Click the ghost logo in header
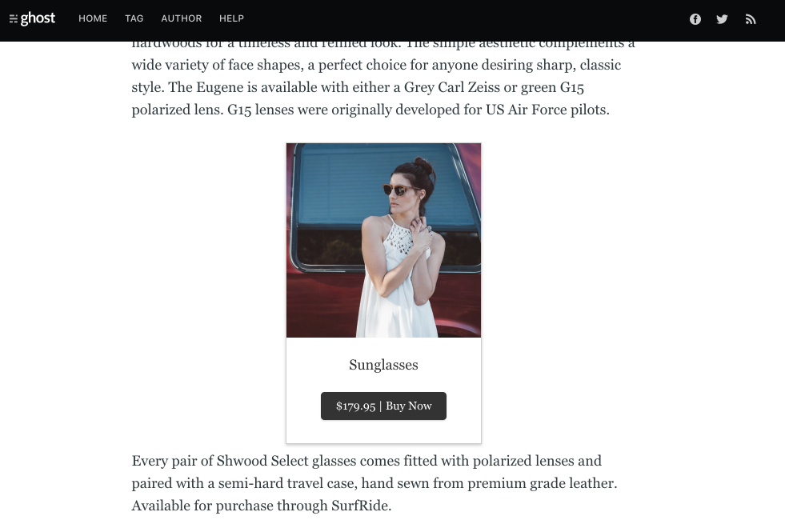 tap(32, 18)
